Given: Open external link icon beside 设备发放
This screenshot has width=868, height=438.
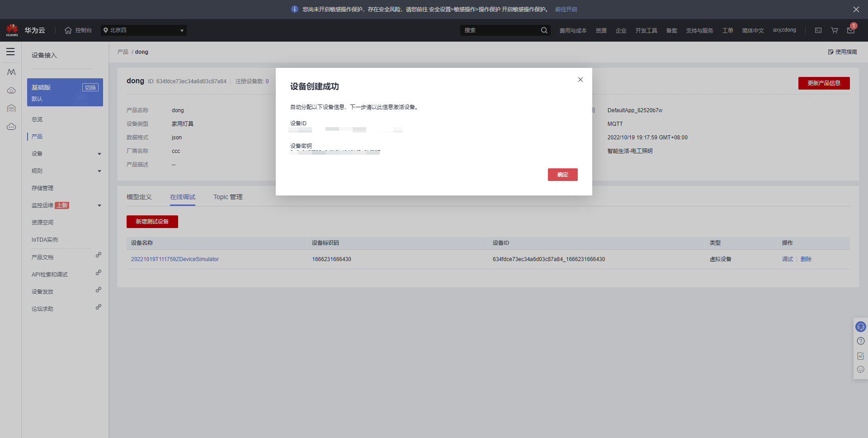Looking at the screenshot, I should pos(99,290).
